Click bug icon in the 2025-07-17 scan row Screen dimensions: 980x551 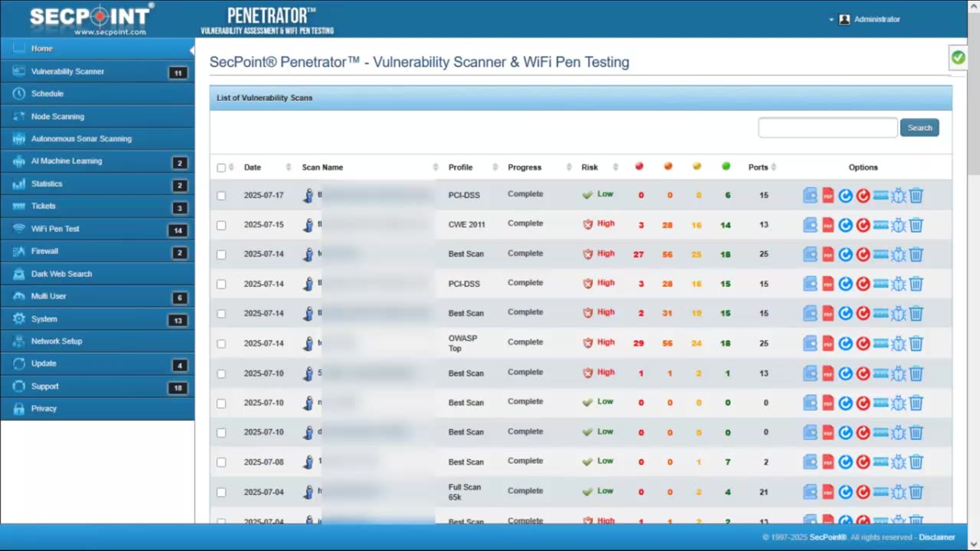pos(899,196)
